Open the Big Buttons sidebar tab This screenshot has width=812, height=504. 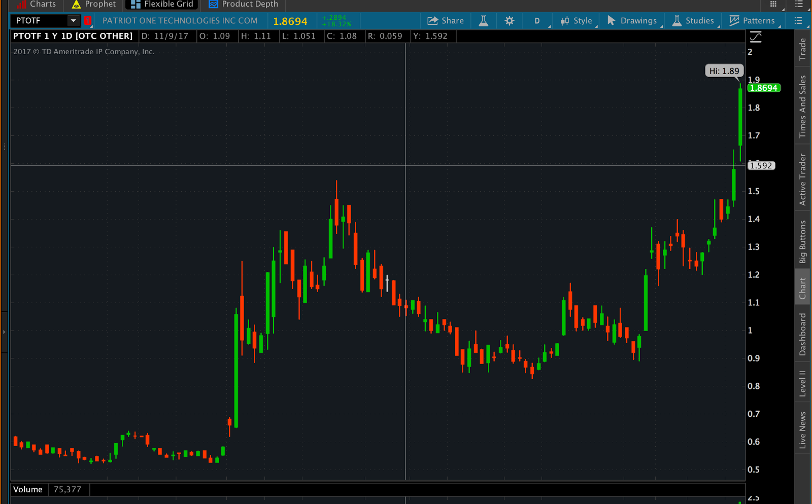click(x=803, y=242)
